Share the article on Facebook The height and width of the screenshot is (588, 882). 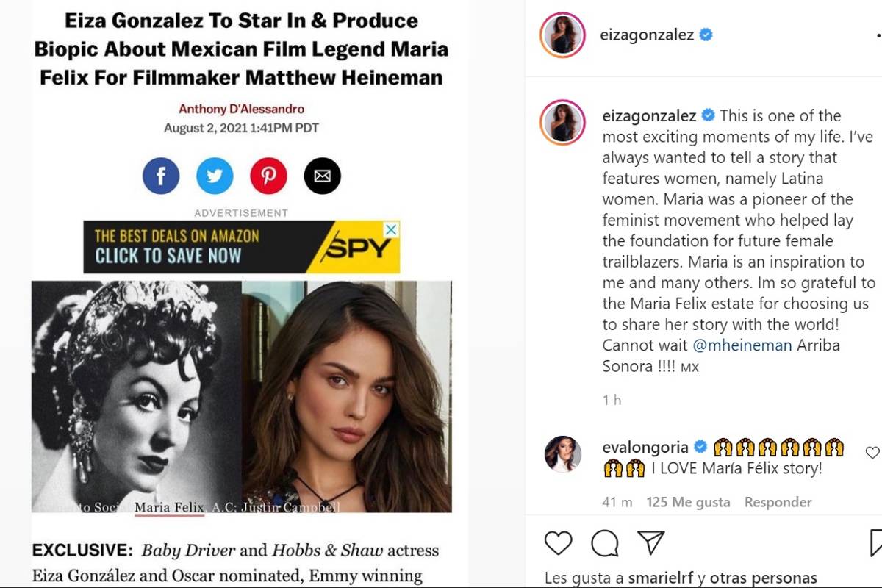(x=160, y=176)
